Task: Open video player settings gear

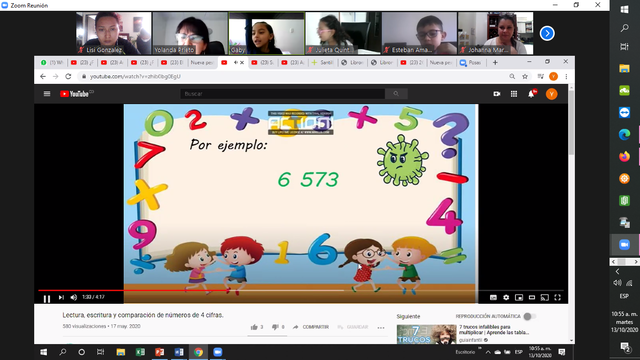Action: tap(506, 298)
